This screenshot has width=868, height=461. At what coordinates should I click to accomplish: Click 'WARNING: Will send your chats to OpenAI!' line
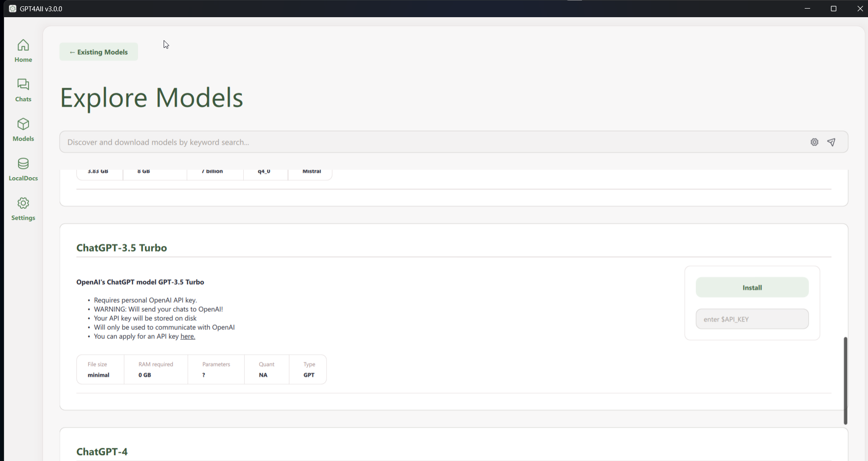pyautogui.click(x=158, y=309)
